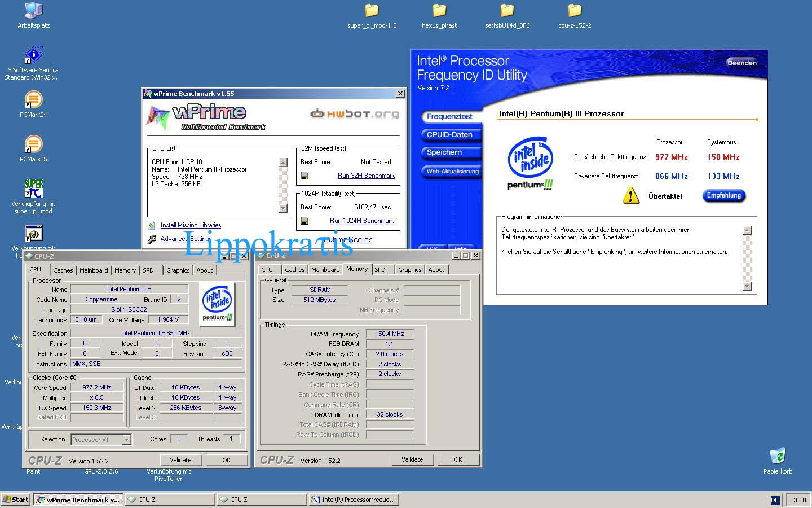
Task: Click Validate in the CPU-Z Memory window
Action: pos(412,459)
